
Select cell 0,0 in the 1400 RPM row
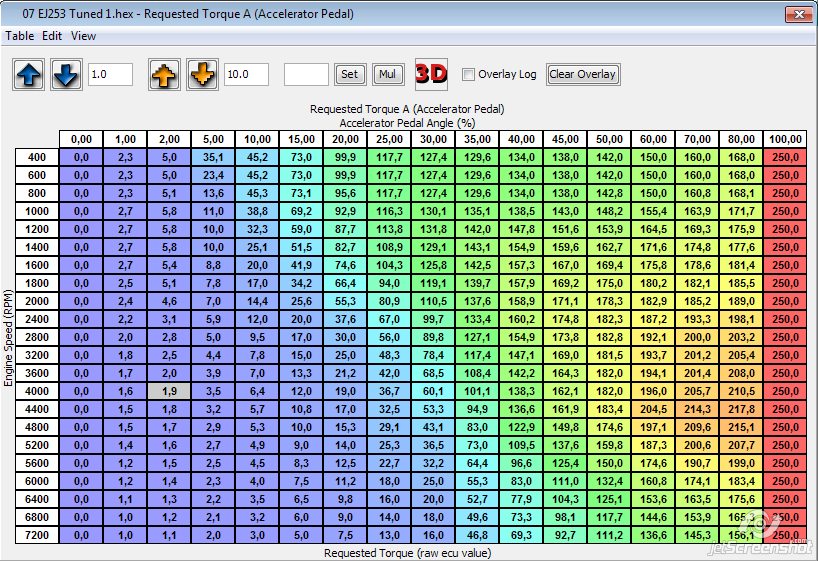pyautogui.click(x=81, y=247)
